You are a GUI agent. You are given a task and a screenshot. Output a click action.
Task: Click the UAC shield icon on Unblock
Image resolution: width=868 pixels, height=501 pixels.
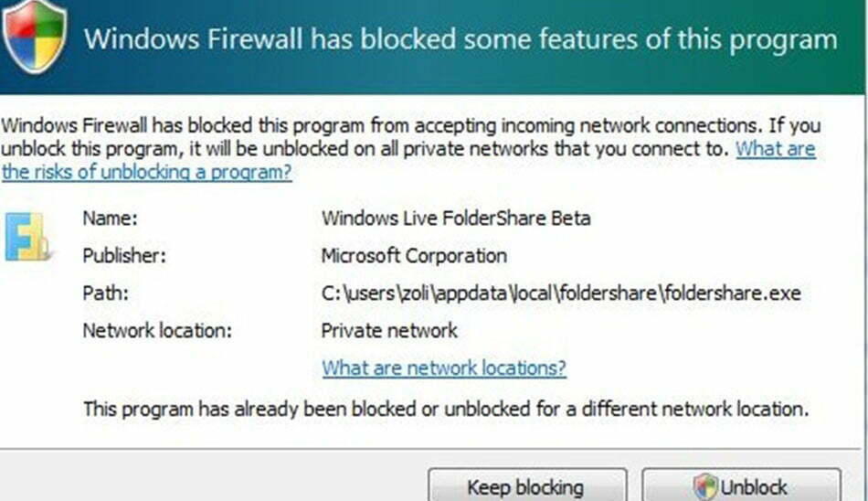[x=705, y=486]
